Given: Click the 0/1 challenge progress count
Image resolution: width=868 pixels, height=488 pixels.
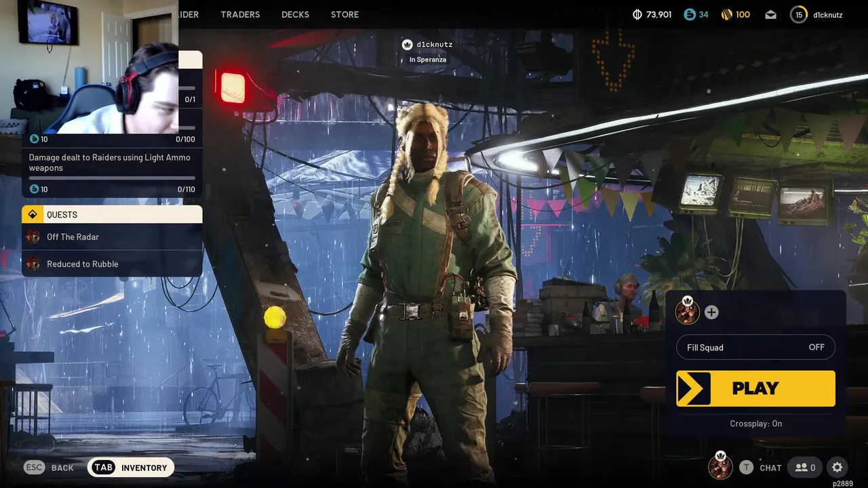Looking at the screenshot, I should 190,100.
